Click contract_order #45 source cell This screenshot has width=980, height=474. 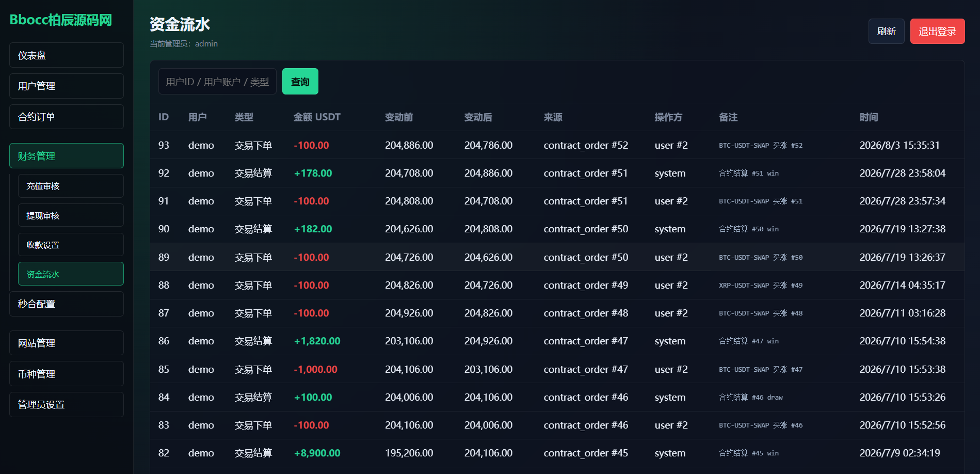pyautogui.click(x=586, y=453)
